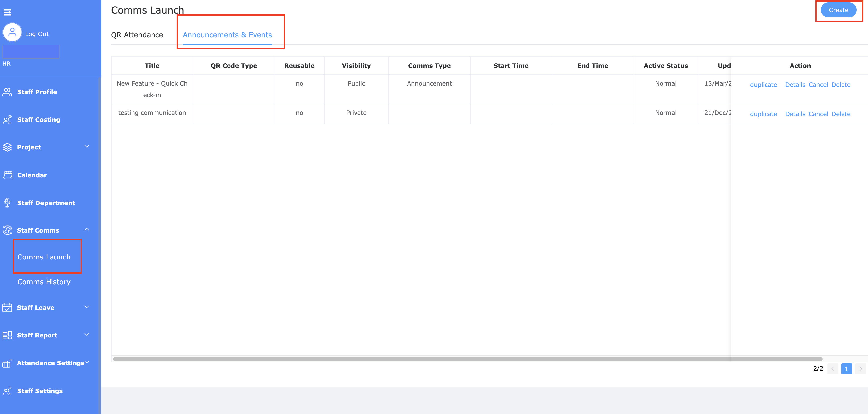Switch to the QR Attendance tab
The width and height of the screenshot is (868, 414).
tap(137, 35)
